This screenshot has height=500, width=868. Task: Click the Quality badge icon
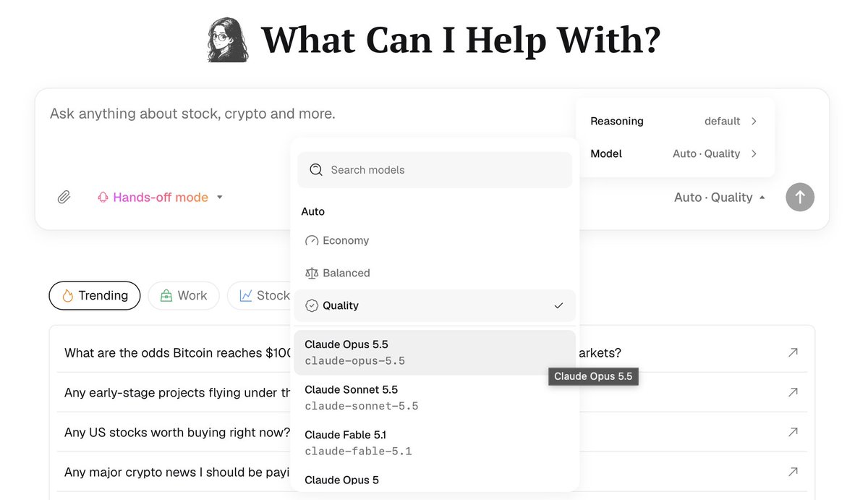(x=312, y=306)
